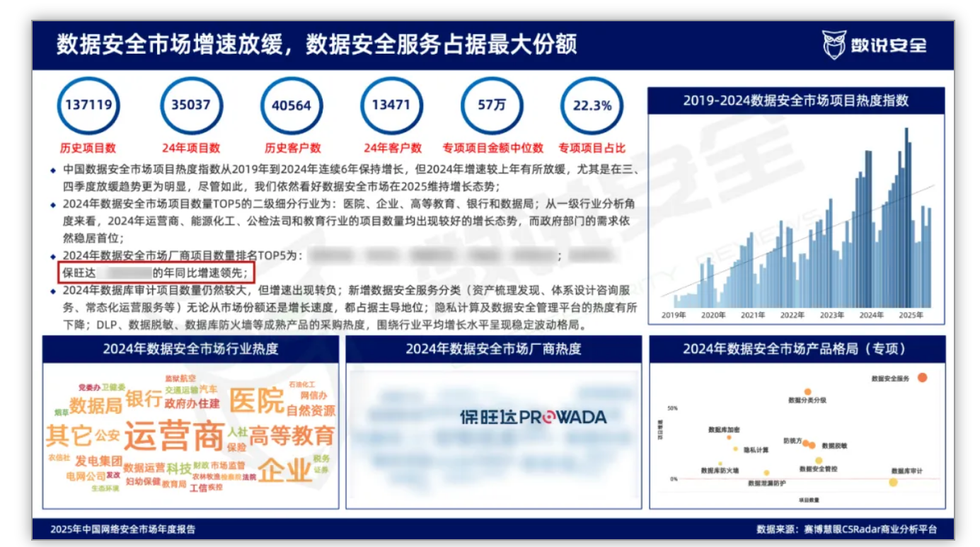Image resolution: width=980 pixels, height=547 pixels.
Task: Click the yellow 数据库审计 scatter dot
Action: click(893, 483)
